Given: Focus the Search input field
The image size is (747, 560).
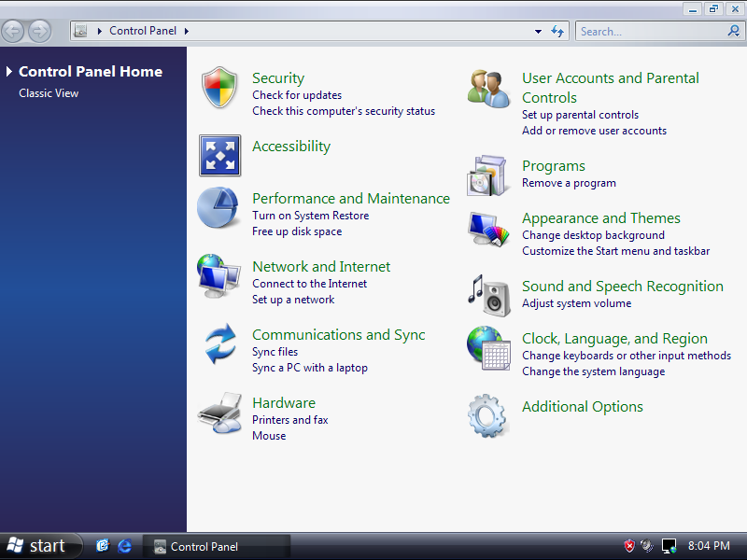Looking at the screenshot, I should (652, 32).
